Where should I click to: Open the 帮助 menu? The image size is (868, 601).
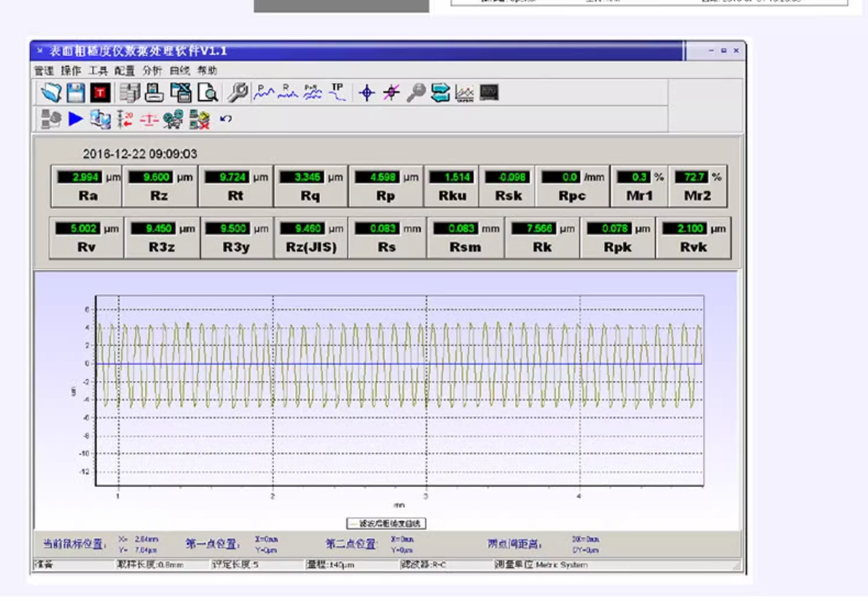tap(207, 71)
